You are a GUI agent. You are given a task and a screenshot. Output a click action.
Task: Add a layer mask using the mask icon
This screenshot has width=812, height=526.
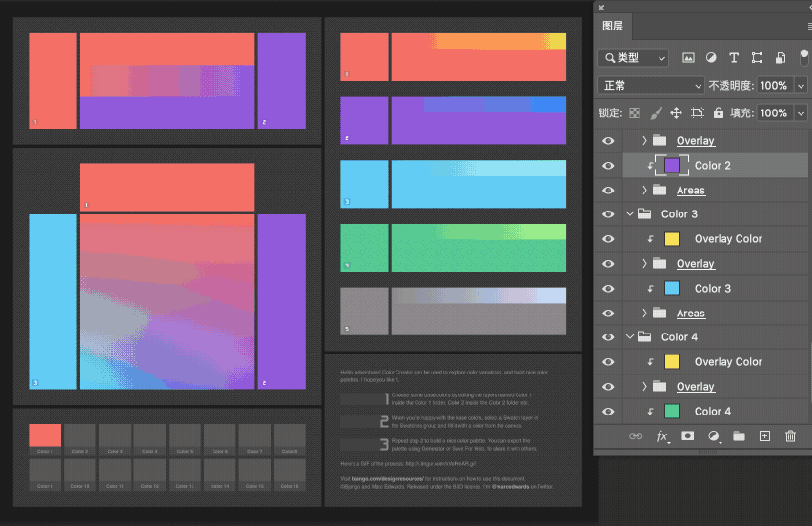click(x=688, y=436)
